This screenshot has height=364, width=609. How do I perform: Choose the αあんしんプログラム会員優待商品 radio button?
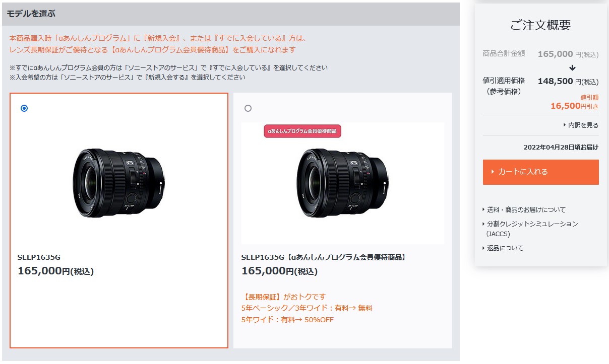tap(248, 108)
